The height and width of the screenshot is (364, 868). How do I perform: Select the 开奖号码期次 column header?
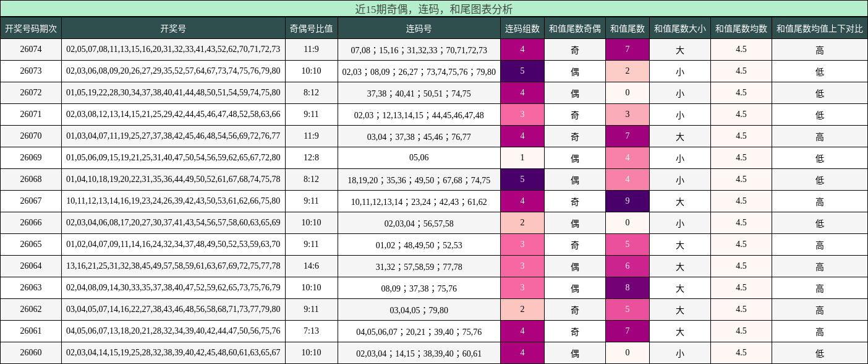(x=32, y=28)
